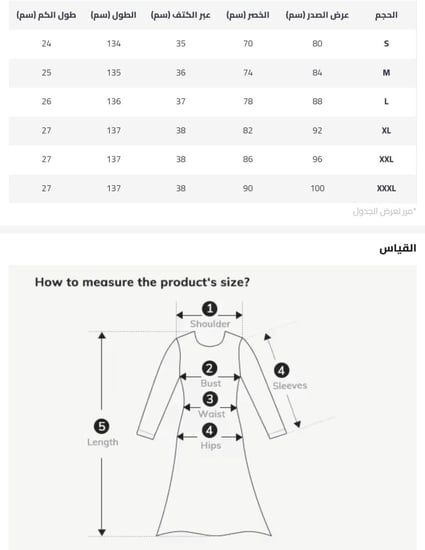The image size is (425, 550).
Task: Click the number 4 Sleeves marker icon
Action: (x=281, y=370)
